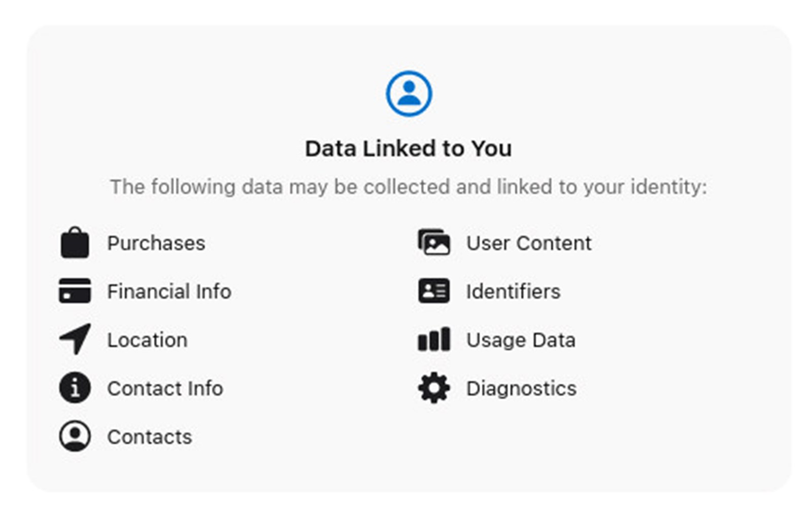The image size is (812, 511).
Task: Click the Data Linked to You heading
Action: pos(409,148)
